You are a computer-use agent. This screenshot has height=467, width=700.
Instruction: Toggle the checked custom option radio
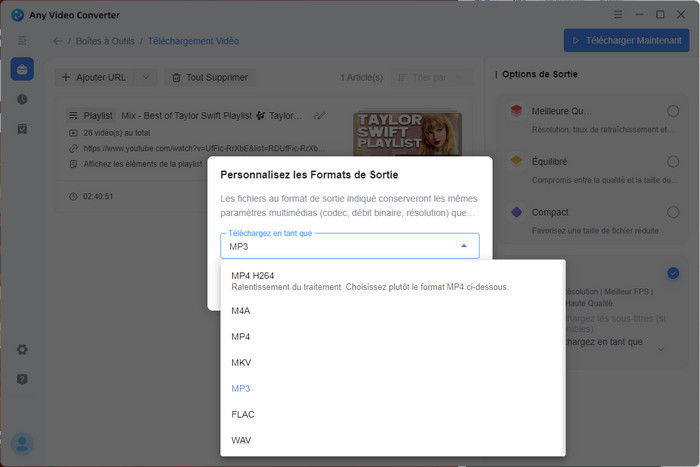(673, 273)
